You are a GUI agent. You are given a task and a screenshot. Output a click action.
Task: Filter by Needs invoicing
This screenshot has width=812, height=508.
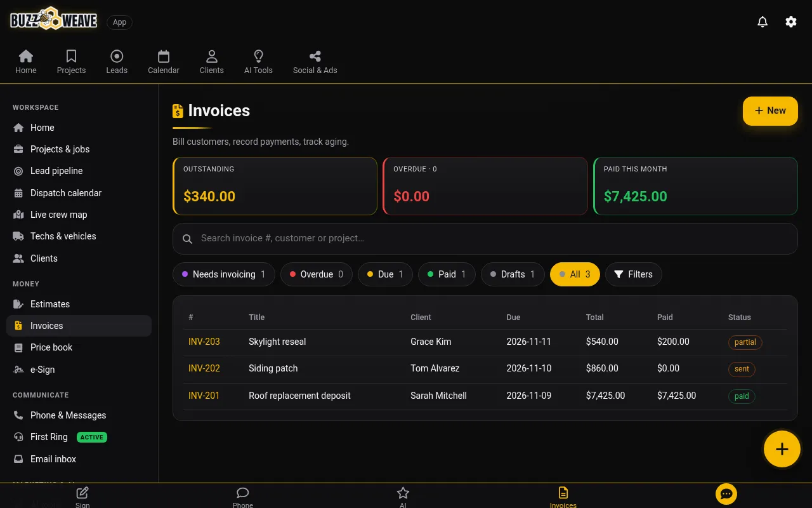click(x=223, y=274)
